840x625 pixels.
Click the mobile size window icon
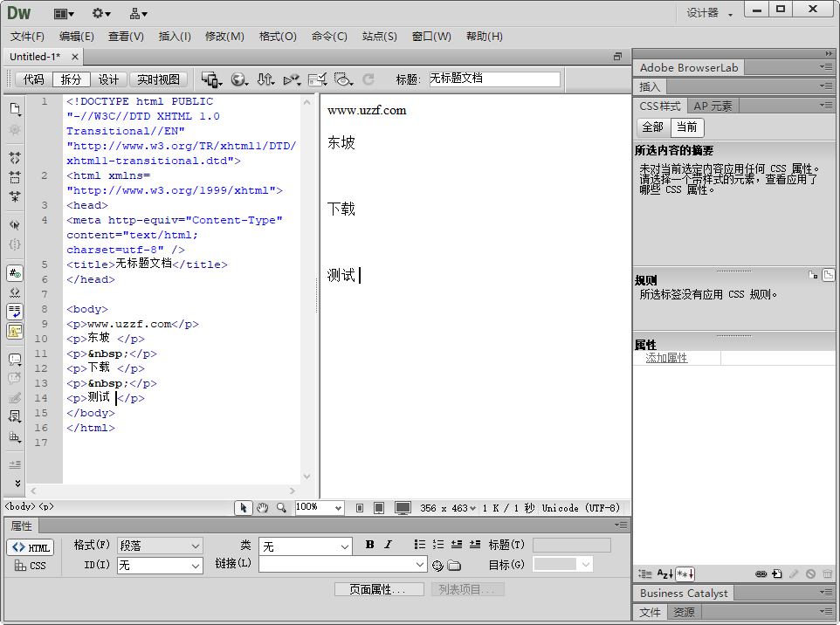click(360, 508)
